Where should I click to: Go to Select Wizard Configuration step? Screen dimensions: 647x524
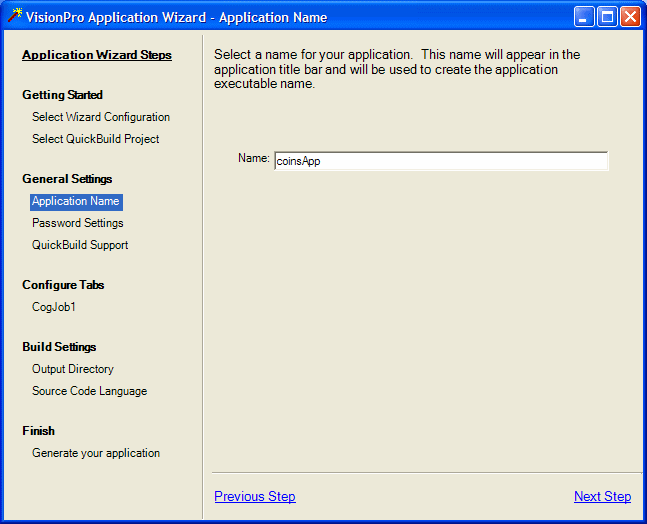point(101,117)
